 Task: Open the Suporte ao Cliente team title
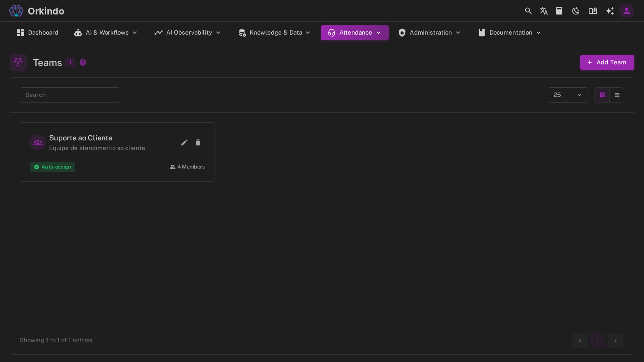pyautogui.click(x=80, y=138)
